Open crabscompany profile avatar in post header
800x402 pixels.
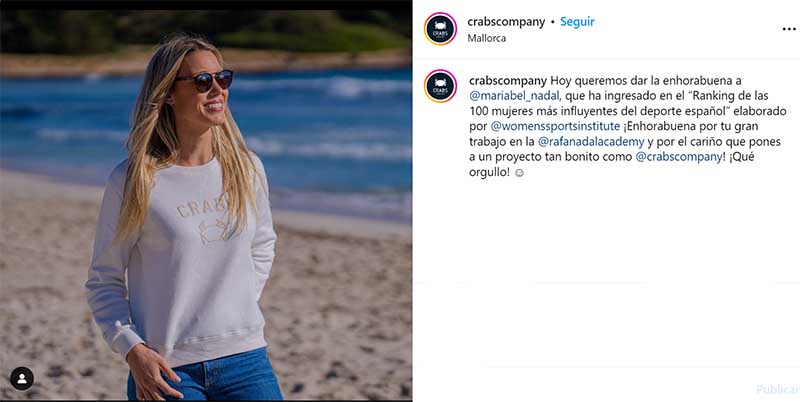point(440,29)
